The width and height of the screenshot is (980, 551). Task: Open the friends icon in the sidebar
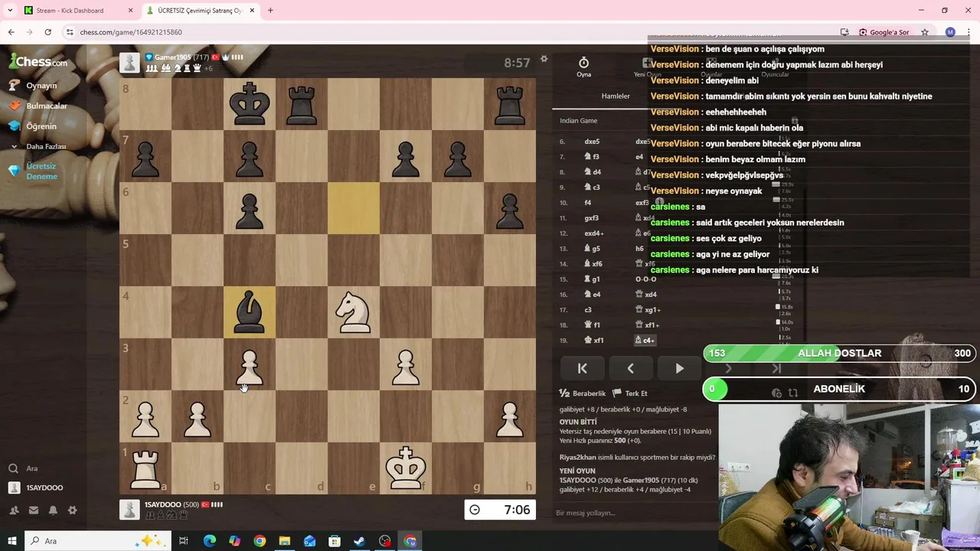(14, 510)
